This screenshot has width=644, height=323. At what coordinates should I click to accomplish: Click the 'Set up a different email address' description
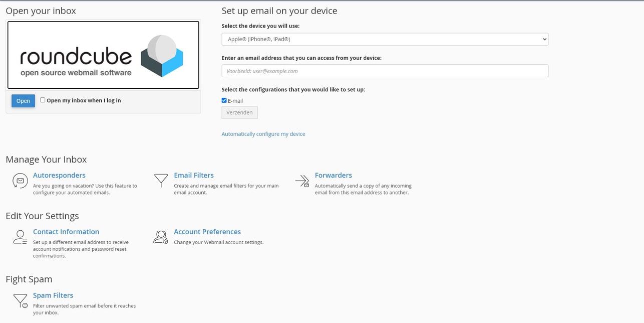coord(81,249)
